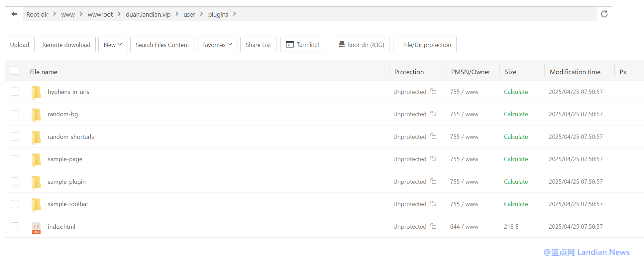Open the random-bg folder icon
This screenshot has width=644, height=266.
(x=36, y=115)
